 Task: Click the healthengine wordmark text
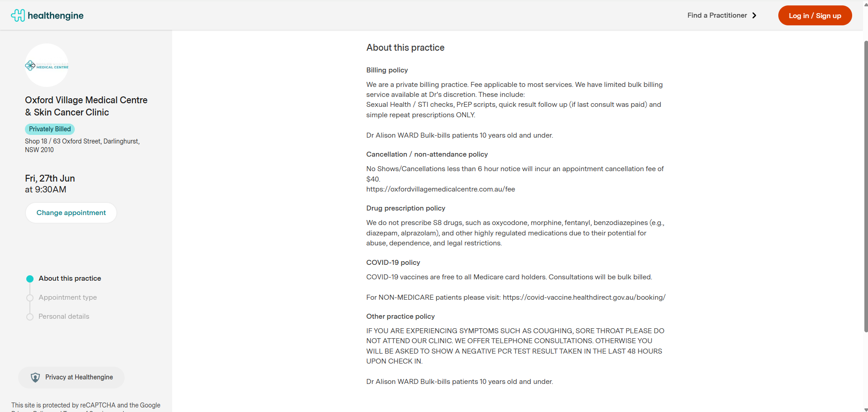56,15
